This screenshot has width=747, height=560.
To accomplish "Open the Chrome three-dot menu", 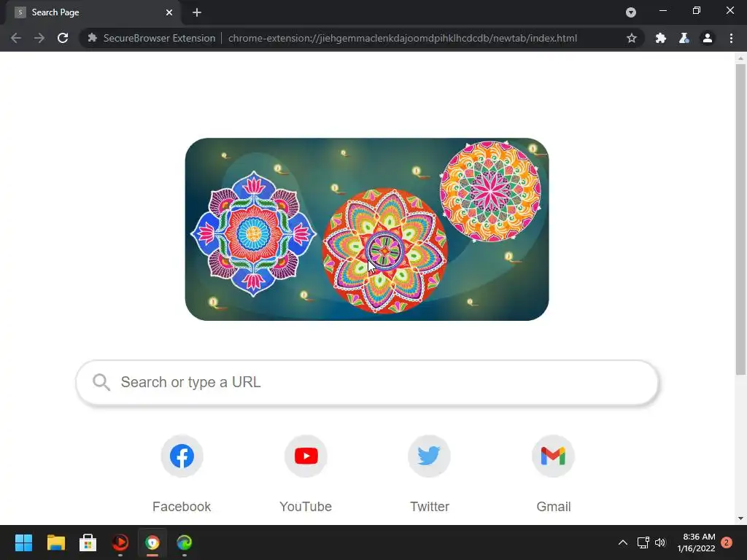I will pos(731,38).
